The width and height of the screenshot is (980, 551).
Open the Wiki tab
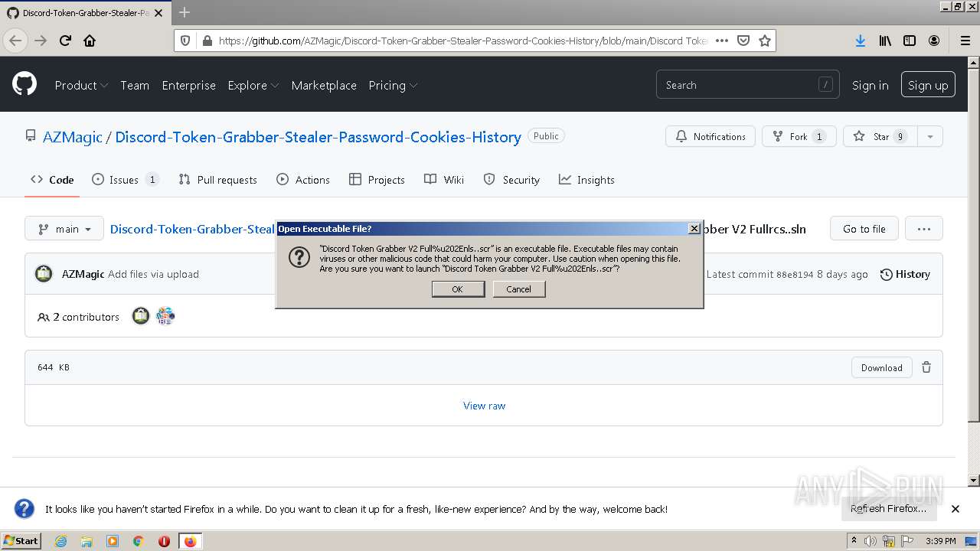(444, 180)
